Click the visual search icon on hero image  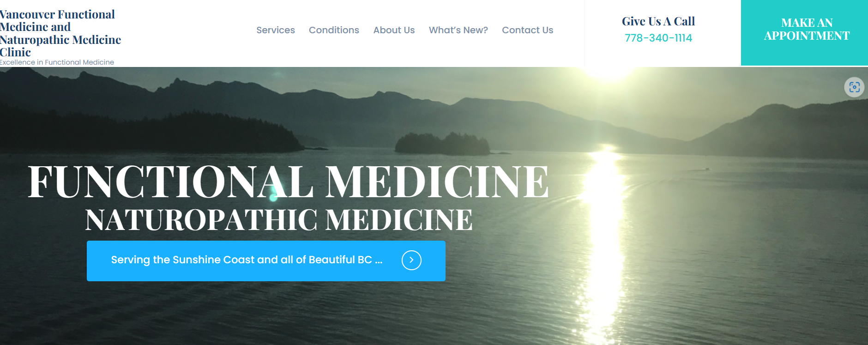pyautogui.click(x=854, y=87)
